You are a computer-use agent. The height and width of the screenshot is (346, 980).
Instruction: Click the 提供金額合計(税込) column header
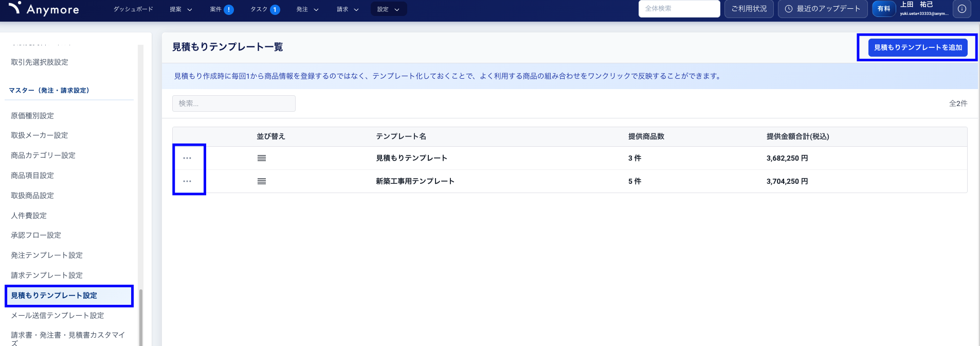[x=797, y=136]
